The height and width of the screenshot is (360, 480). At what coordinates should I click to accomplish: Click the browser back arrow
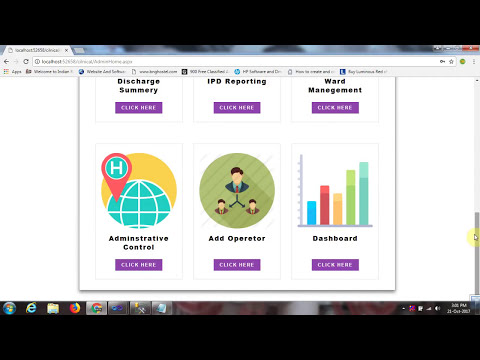[6, 62]
